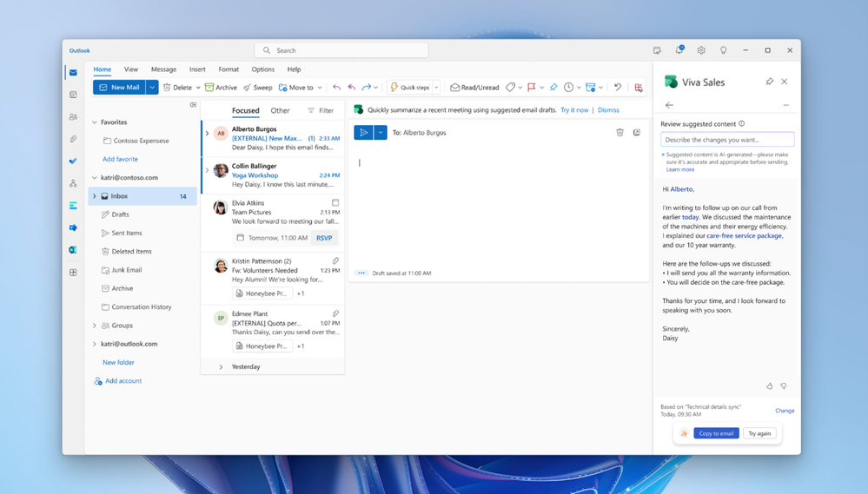Click the New Mail button

click(120, 88)
